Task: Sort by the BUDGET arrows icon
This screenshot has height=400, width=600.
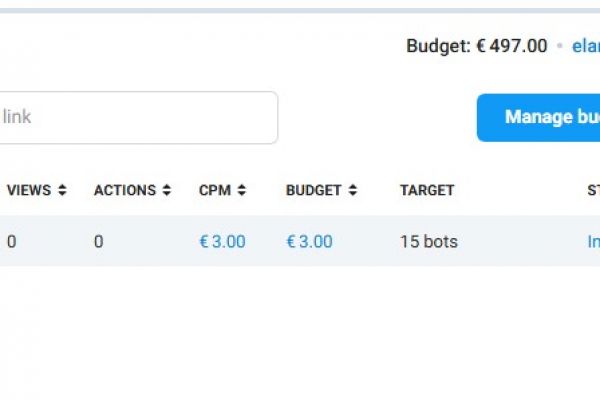Action: pyautogui.click(x=353, y=190)
